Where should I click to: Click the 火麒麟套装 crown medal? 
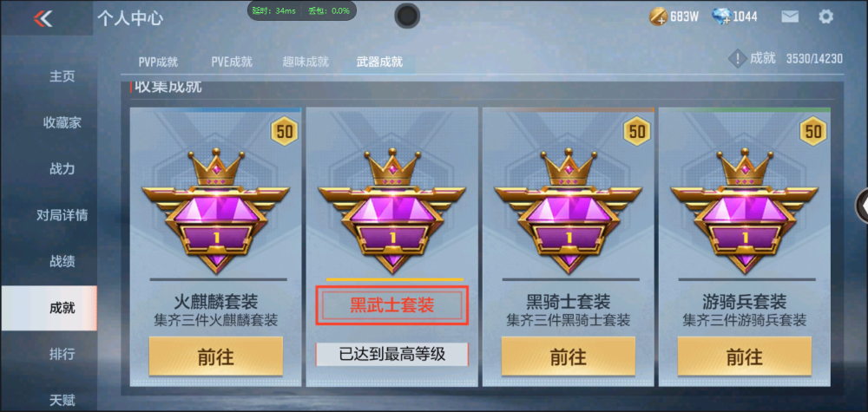[215, 210]
